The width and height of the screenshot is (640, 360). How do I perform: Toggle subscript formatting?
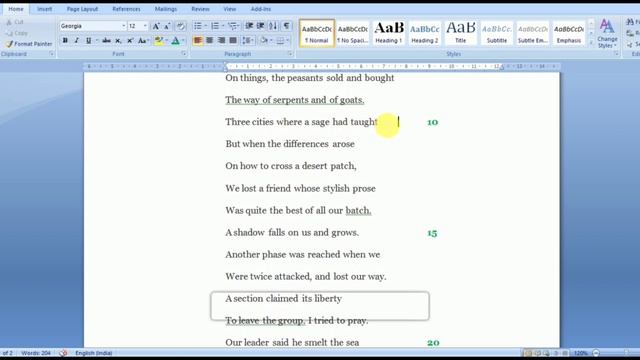118,40
